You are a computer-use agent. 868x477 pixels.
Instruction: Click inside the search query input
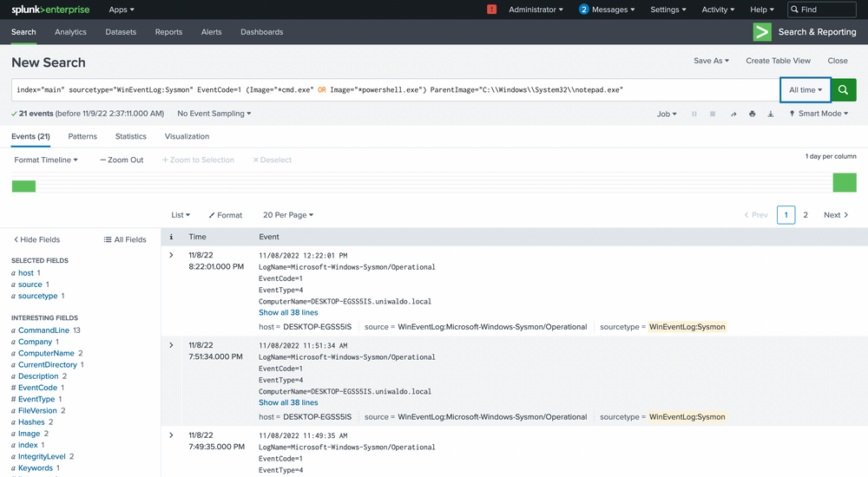391,90
